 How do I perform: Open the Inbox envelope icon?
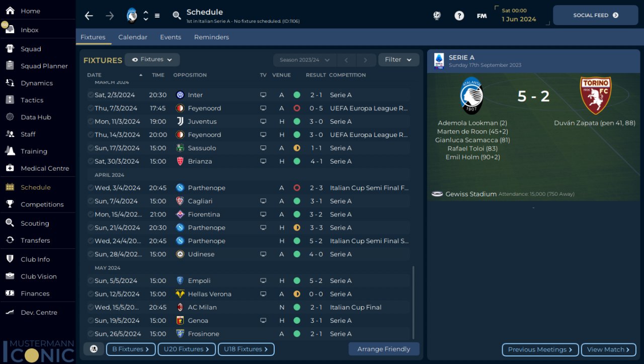pos(10,29)
